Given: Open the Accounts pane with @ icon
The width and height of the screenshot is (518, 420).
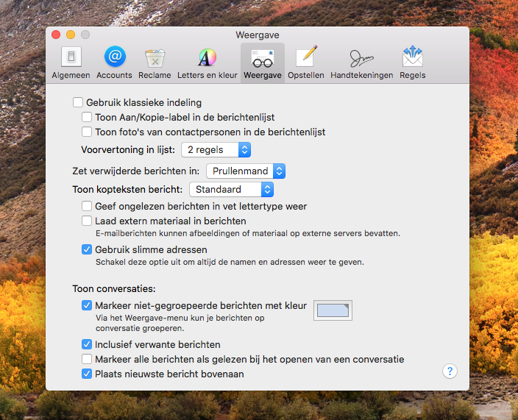Looking at the screenshot, I should coord(114,63).
